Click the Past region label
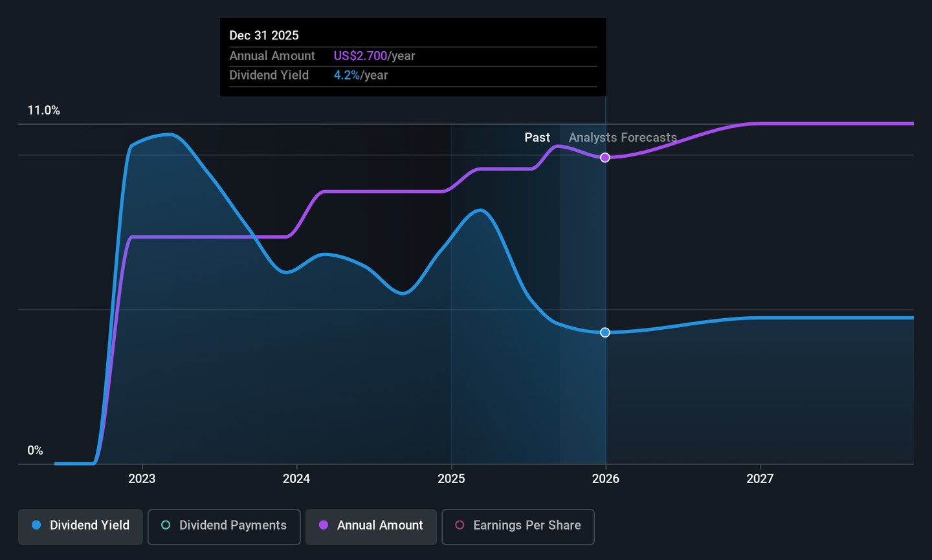This screenshot has height=560, width=932. tap(537, 138)
